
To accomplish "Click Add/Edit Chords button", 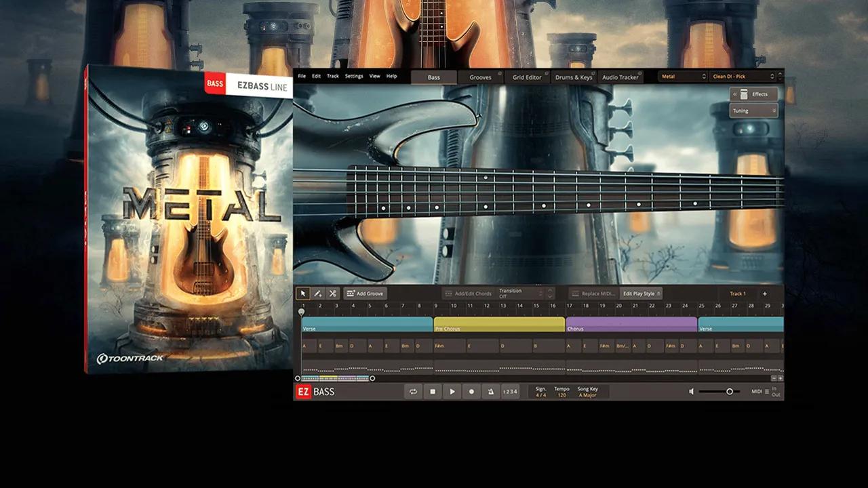I will tap(469, 293).
